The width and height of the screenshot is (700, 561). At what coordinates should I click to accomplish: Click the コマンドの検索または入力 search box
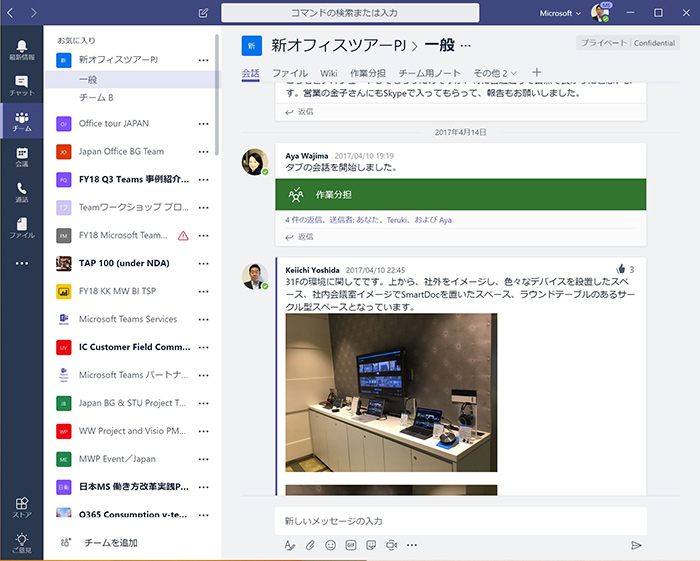(350, 13)
